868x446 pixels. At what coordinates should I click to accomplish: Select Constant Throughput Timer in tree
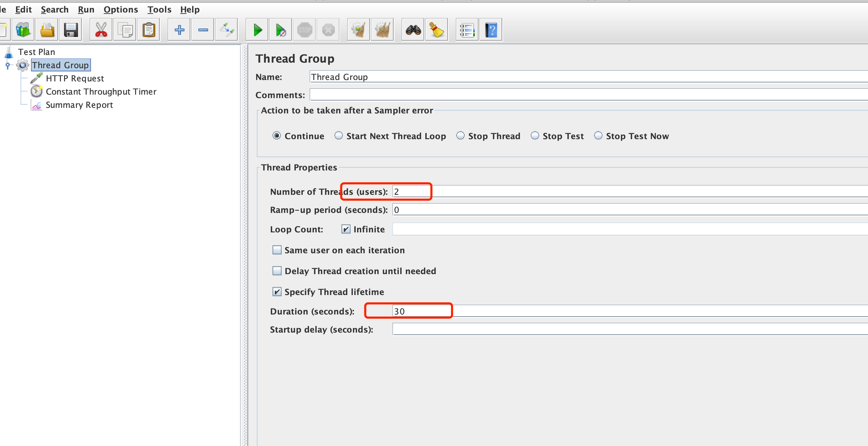tap(101, 91)
